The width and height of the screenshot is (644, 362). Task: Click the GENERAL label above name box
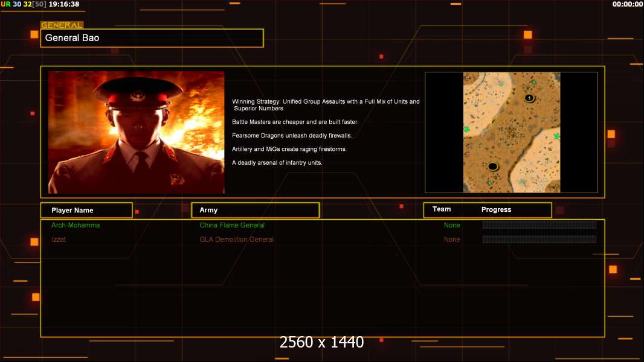click(x=62, y=25)
